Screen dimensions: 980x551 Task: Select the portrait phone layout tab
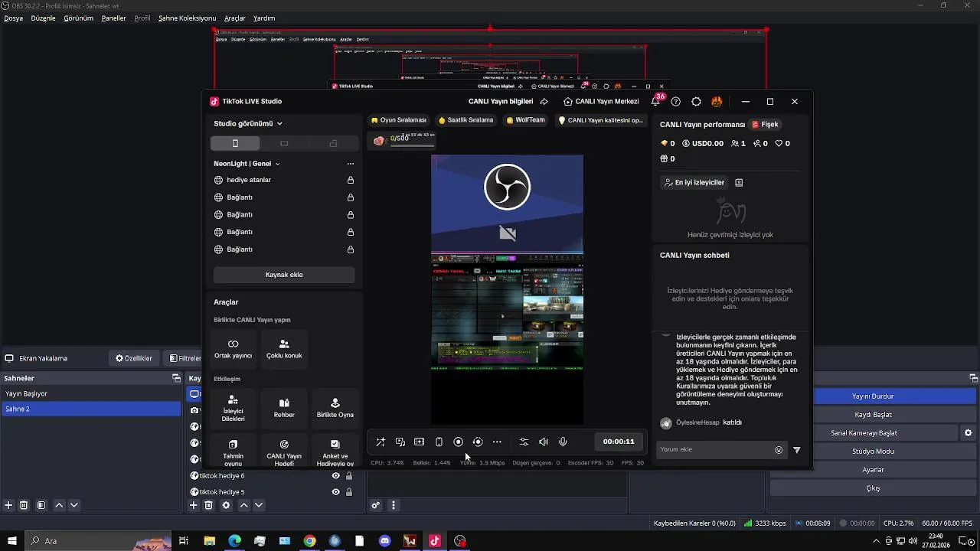[x=235, y=143]
